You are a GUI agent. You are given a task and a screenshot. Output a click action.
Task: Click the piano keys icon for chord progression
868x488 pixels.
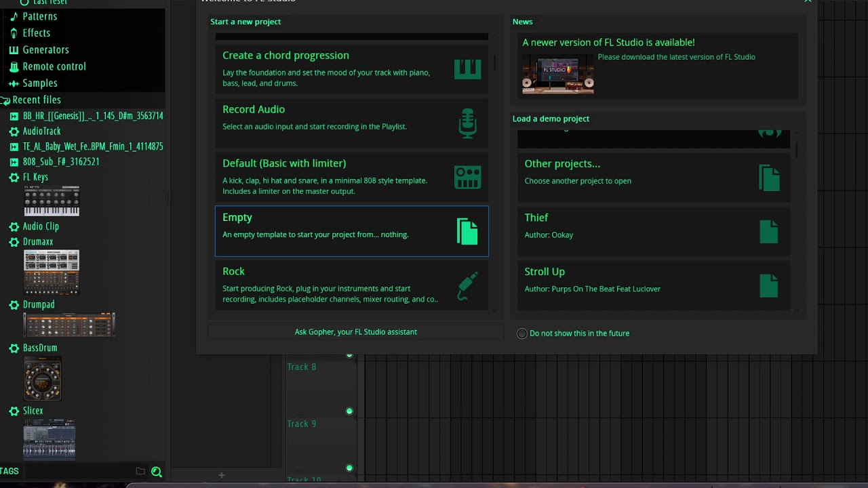tap(468, 69)
